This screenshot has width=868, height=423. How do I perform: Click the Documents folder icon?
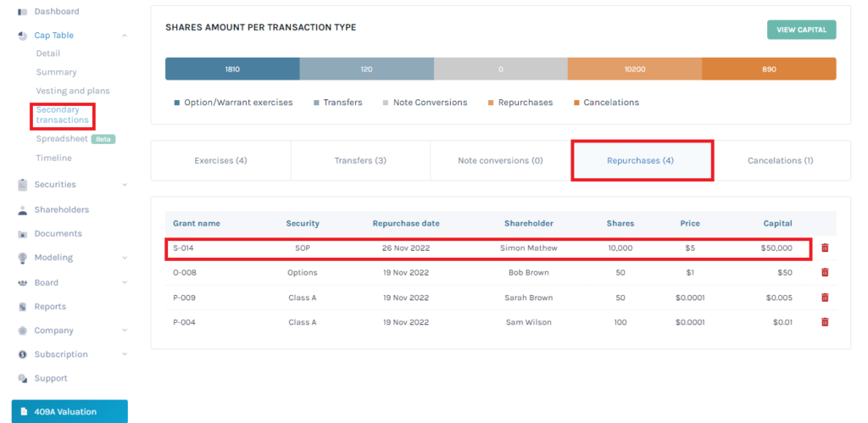pyautogui.click(x=23, y=234)
